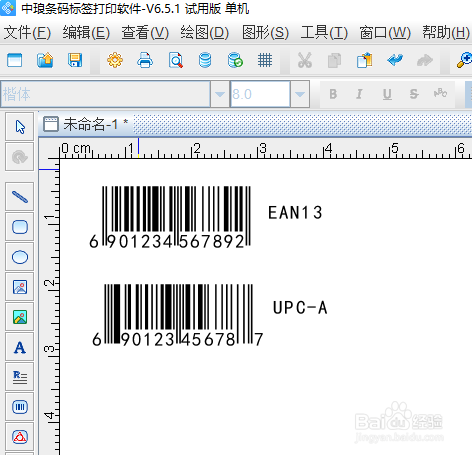The height and width of the screenshot is (455, 472).
Task: Select the EAN13 barcode object
Action: [x=170, y=217]
